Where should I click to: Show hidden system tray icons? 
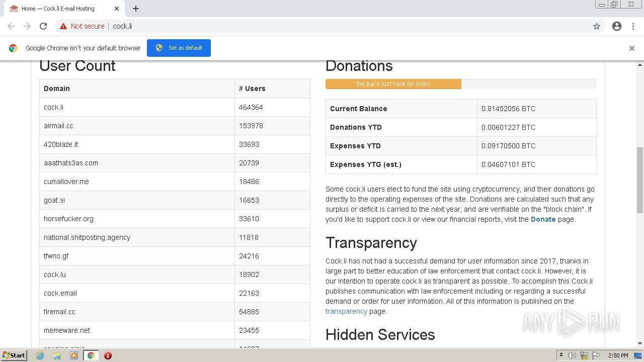[x=561, y=355]
